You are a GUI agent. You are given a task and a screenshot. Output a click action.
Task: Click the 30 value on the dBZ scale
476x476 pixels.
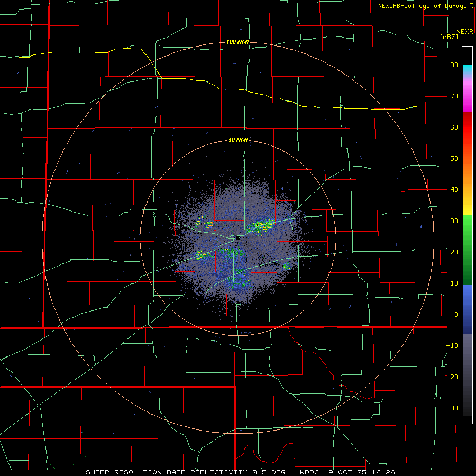pyautogui.click(x=454, y=221)
